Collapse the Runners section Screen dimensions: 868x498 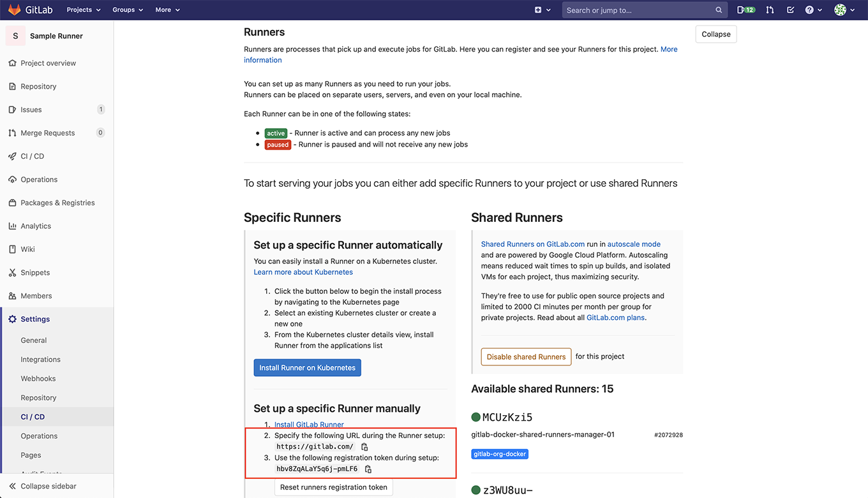[716, 34]
